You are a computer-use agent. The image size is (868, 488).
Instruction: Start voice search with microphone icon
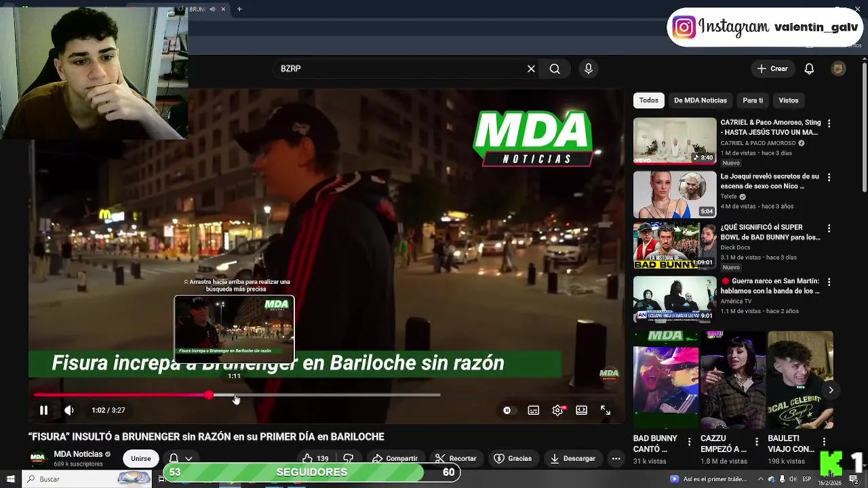589,68
